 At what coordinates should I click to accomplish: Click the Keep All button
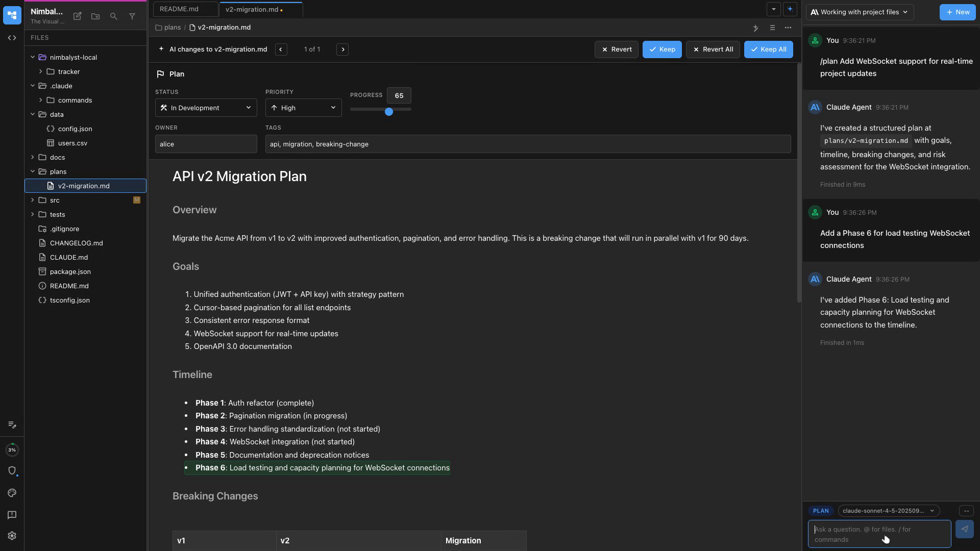[768, 49]
